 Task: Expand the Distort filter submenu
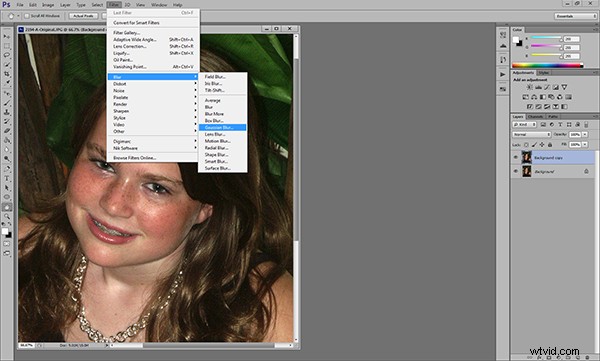153,84
